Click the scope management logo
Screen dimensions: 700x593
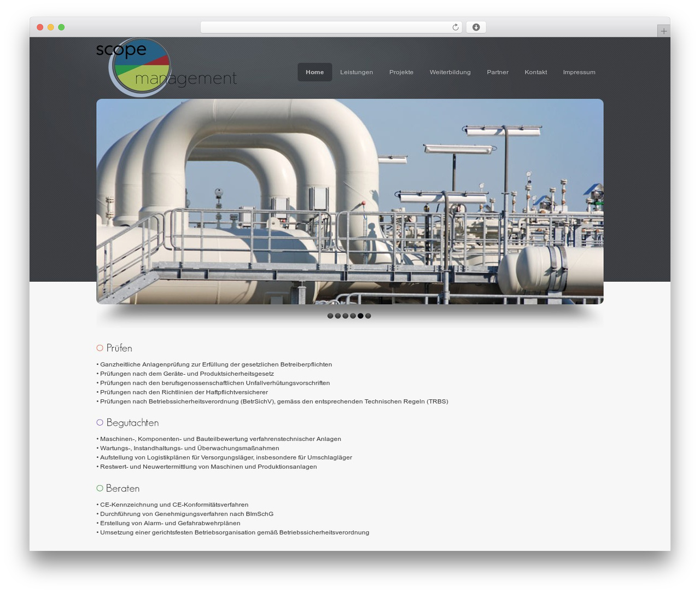point(167,67)
